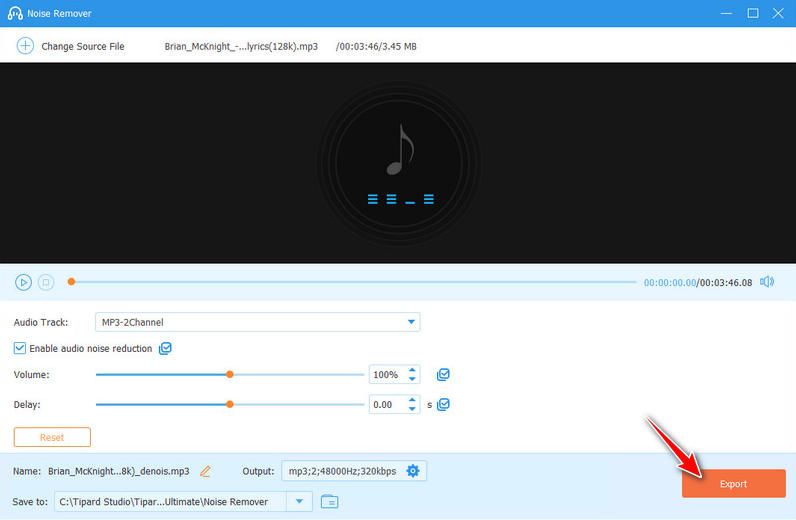Click the Reset button

point(52,437)
